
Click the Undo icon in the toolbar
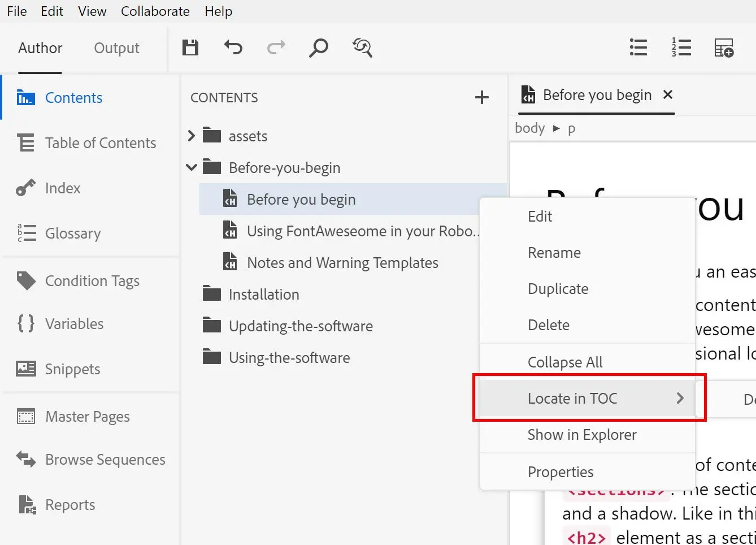click(x=233, y=48)
